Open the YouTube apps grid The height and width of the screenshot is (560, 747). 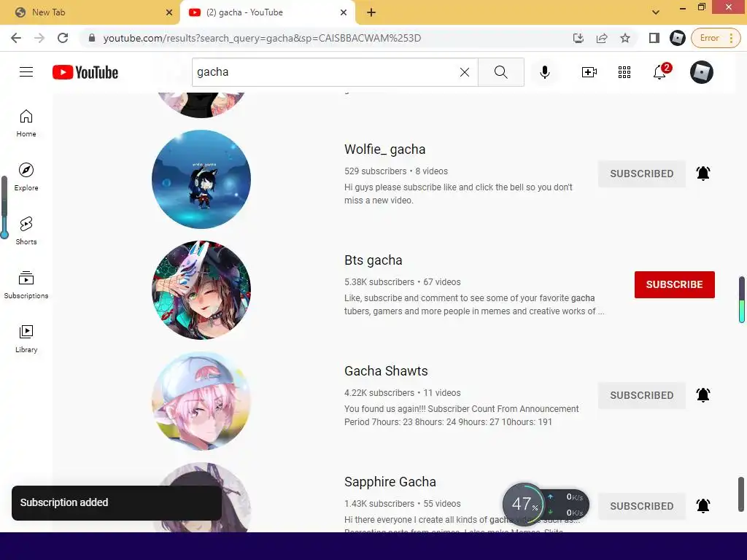click(x=624, y=72)
